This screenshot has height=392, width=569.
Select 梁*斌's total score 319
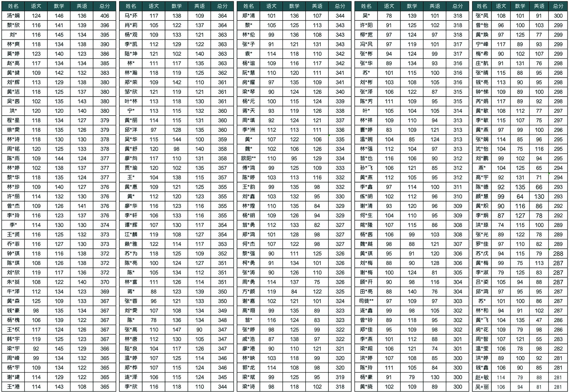click(x=340, y=377)
